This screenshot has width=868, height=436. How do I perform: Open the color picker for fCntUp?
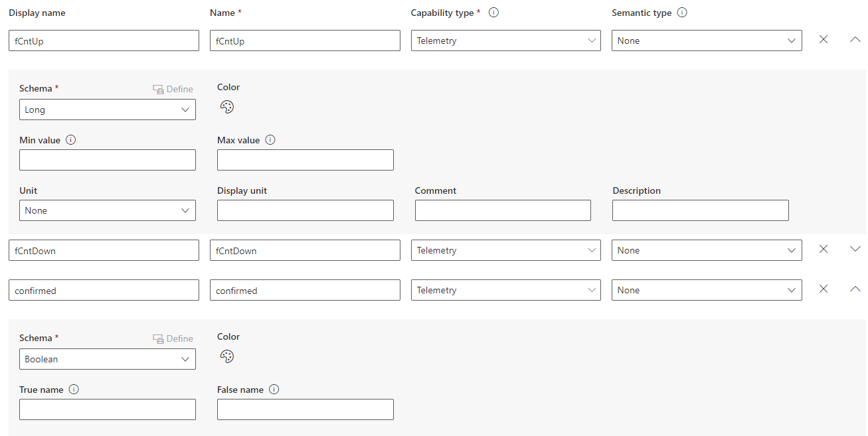pos(227,107)
